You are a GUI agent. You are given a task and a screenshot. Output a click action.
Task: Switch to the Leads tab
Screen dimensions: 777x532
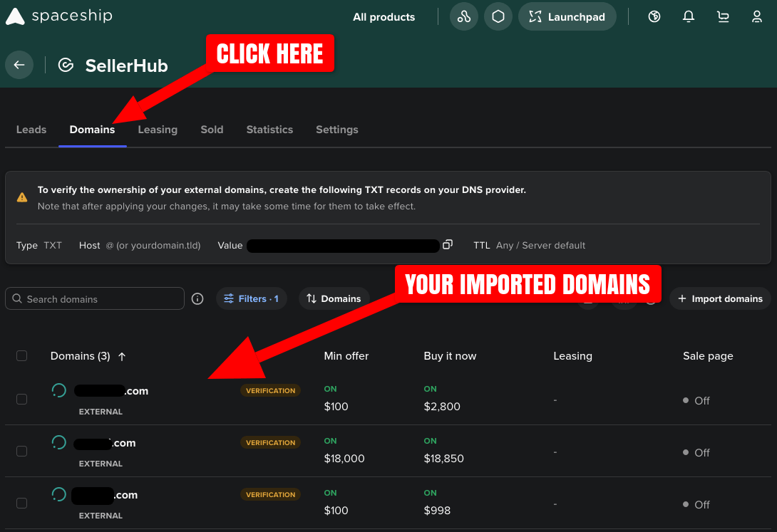point(31,130)
